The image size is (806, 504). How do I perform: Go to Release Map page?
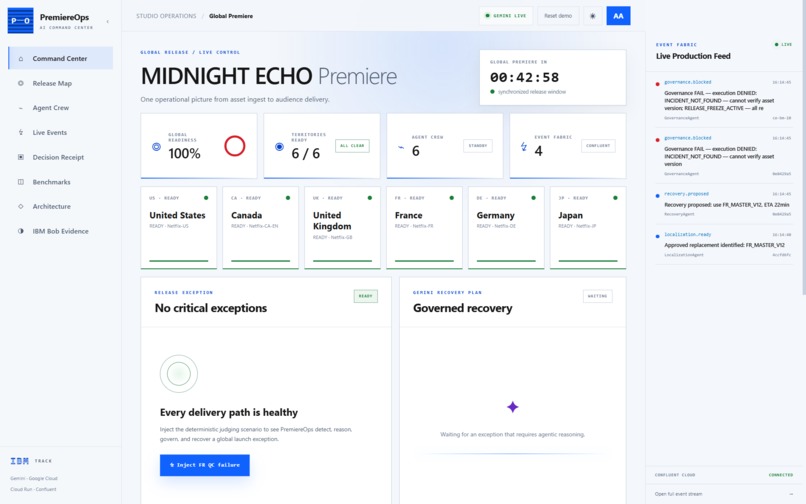tap(61, 83)
